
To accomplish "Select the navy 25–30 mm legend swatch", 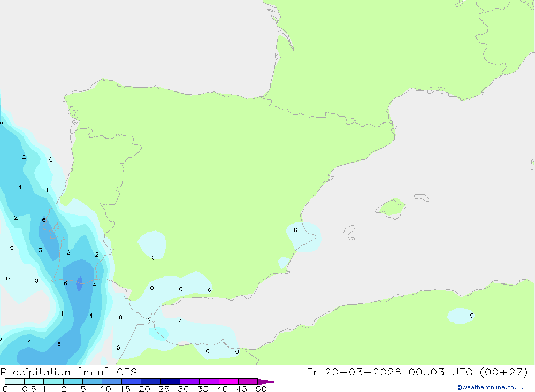I will [x=170, y=381].
